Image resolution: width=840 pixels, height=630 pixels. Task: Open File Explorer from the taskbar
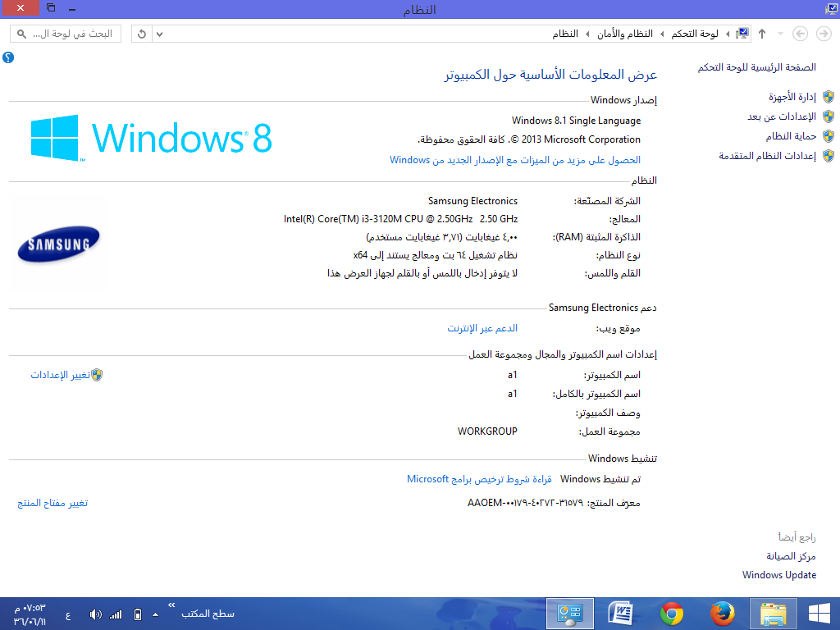point(773,614)
